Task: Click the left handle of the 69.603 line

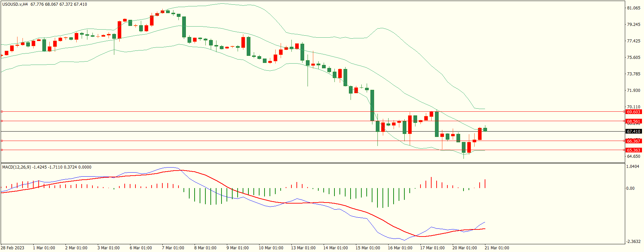Action: coord(2,111)
